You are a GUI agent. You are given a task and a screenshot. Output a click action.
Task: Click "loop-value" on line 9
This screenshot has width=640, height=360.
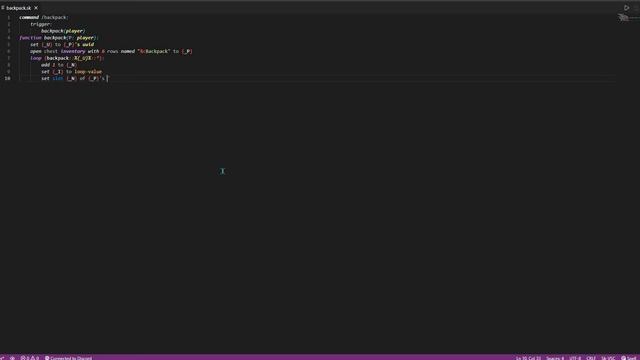[x=88, y=71]
